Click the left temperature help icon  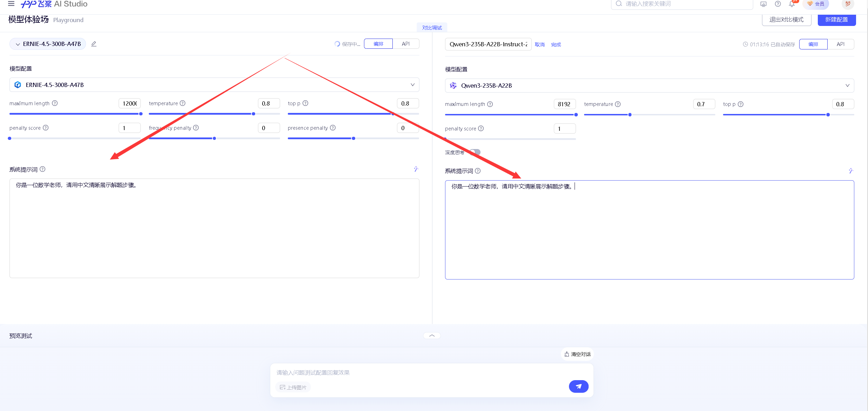click(x=183, y=103)
